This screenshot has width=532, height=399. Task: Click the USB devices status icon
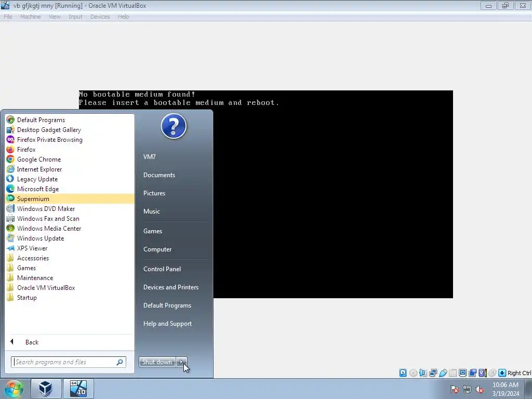(443, 373)
